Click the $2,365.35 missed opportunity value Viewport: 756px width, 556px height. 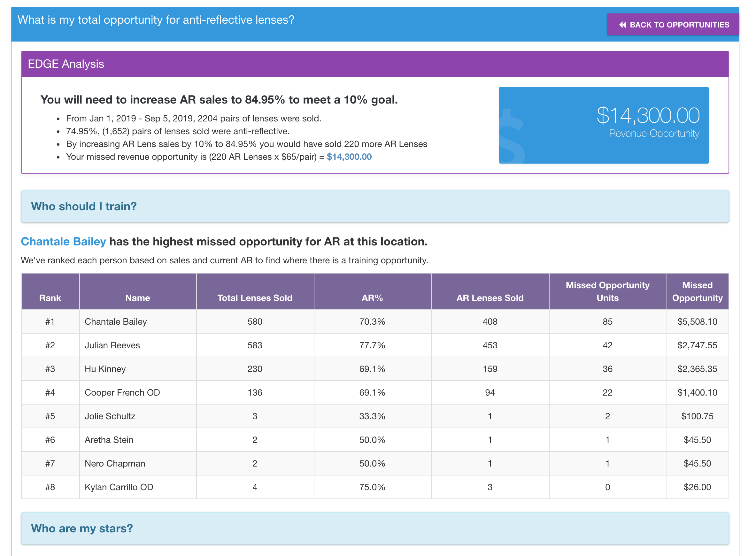697,369
